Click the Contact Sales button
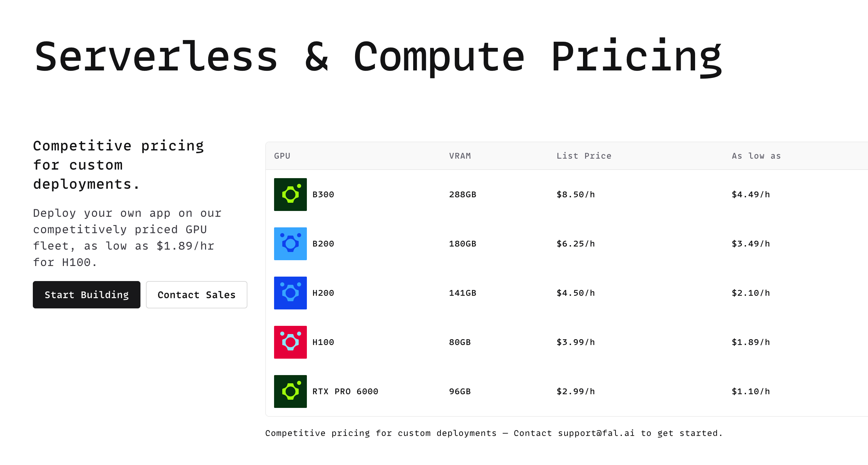Screen dimensions: 868x465 pyautogui.click(x=196, y=295)
